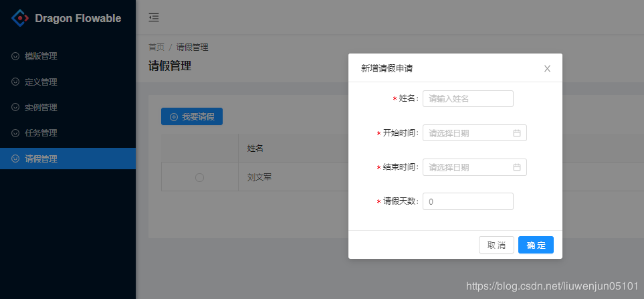Focus the 姓名 input field

click(468, 98)
